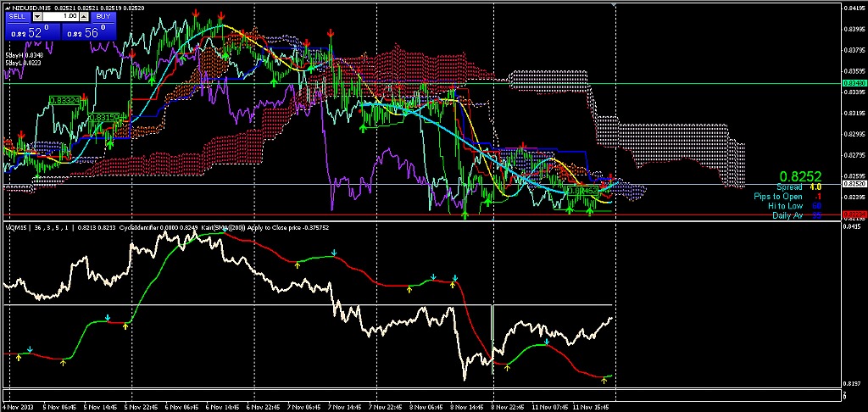Viewport: 868px width, 412px height.
Task: Click the chart shift triangle marker at top
Action: click(x=614, y=4)
